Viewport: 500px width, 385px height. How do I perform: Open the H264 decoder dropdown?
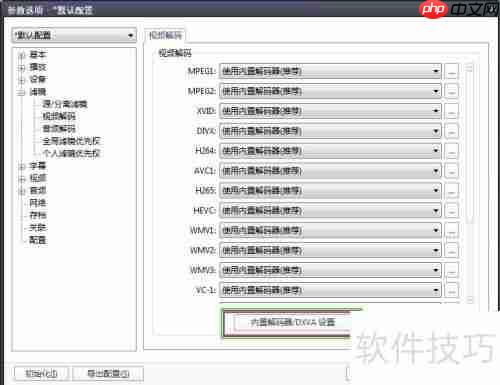pos(330,151)
